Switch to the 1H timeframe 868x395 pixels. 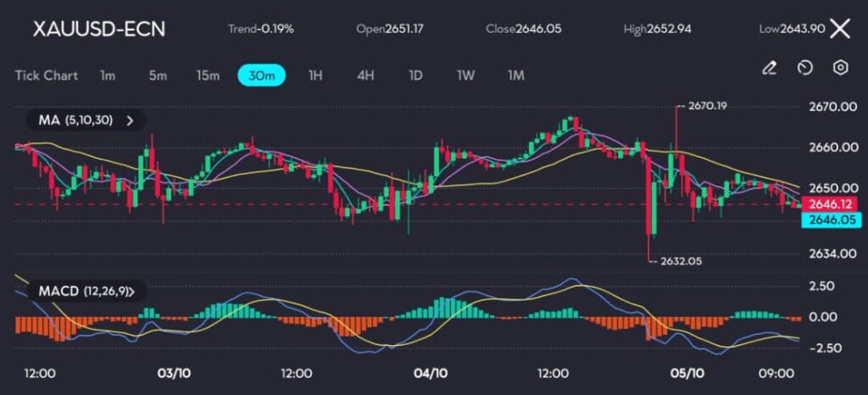315,75
